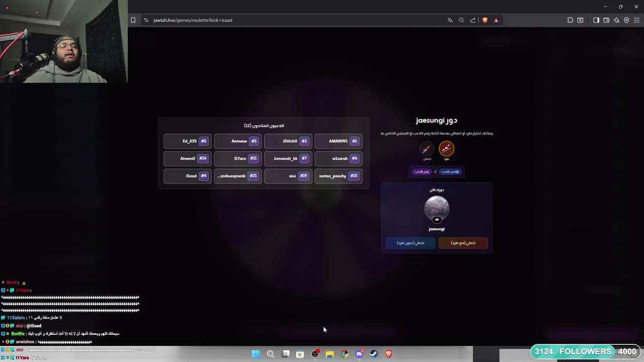
Task: Open the browser hamburger menu
Action: [636, 20]
